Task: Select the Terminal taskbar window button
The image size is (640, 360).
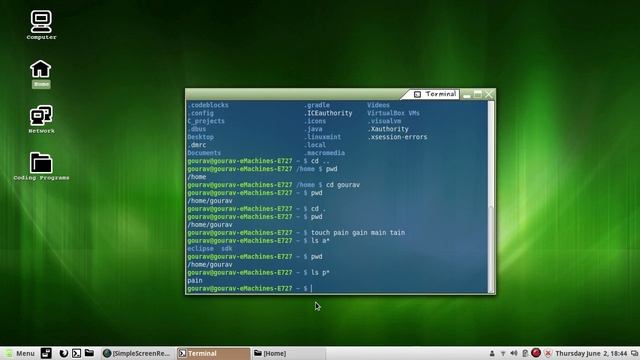Action: 213,353
